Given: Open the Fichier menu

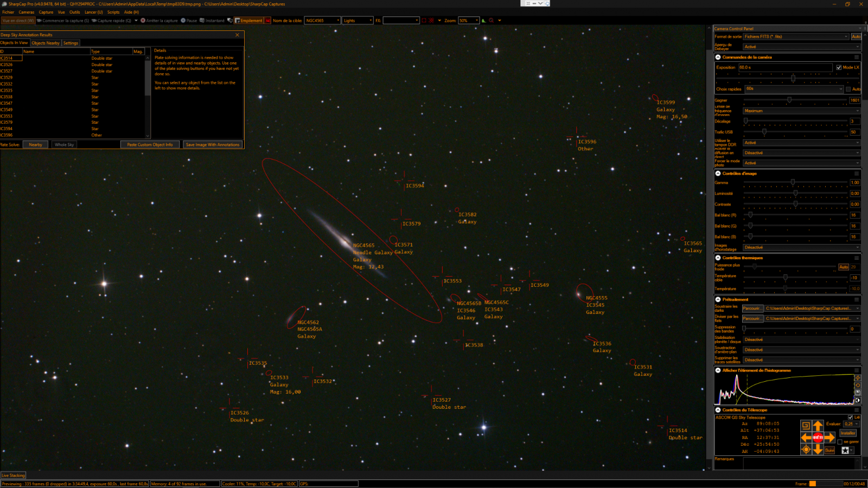Looking at the screenshot, I should tap(8, 12).
